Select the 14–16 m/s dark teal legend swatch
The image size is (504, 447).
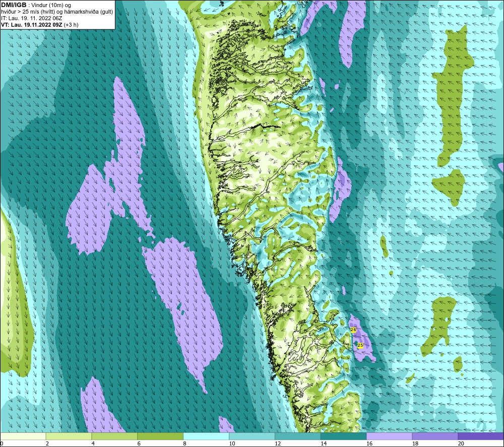click(x=343, y=436)
